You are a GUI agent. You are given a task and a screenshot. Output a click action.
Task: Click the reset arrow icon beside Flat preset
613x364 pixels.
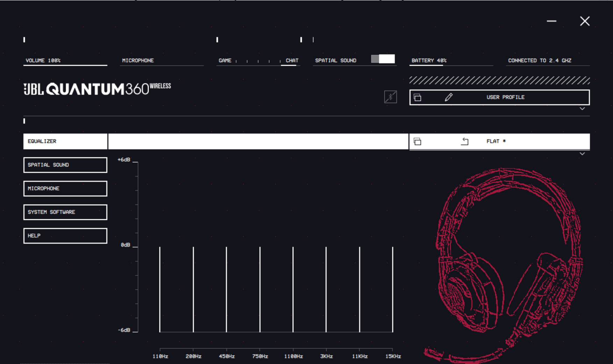pos(465,141)
